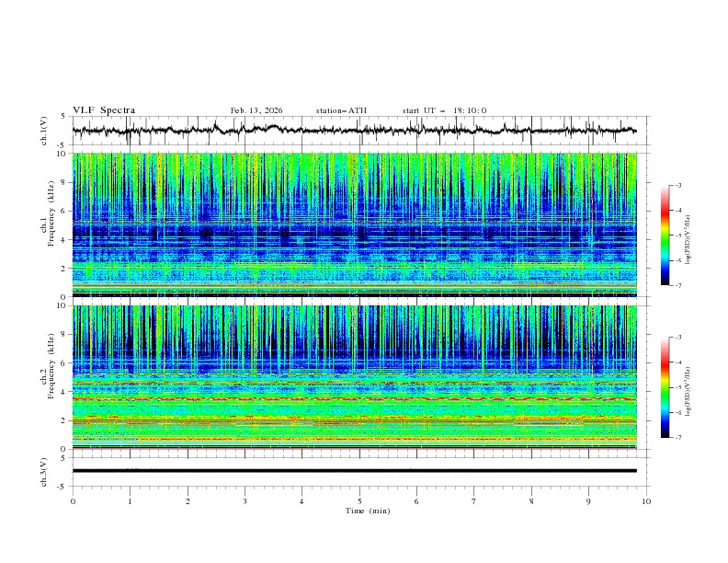This screenshot has height=563, width=728.
Task: Click the time axis tick "8"
Action: [x=531, y=501]
